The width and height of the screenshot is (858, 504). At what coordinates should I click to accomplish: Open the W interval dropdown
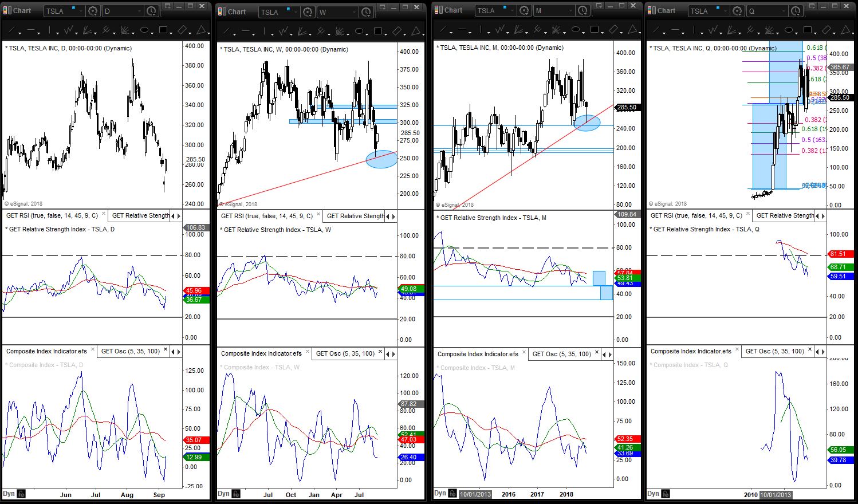(x=354, y=12)
